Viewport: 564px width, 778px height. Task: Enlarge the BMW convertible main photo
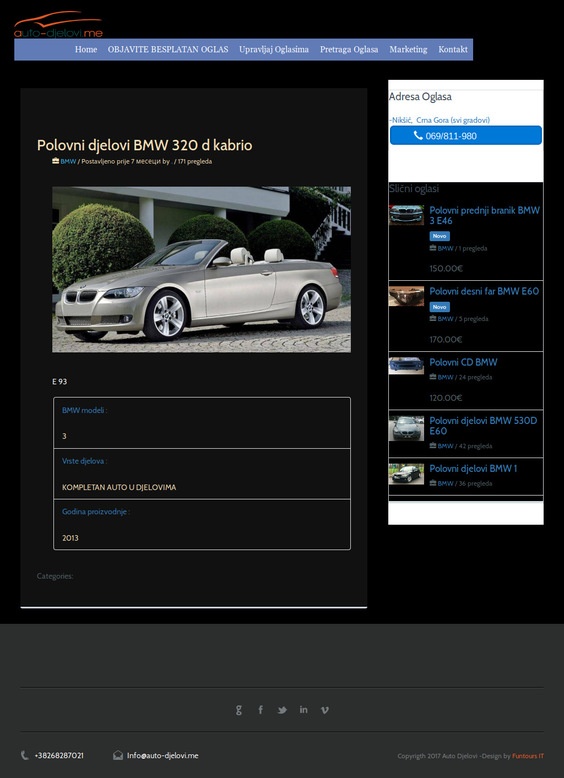pyautogui.click(x=201, y=269)
